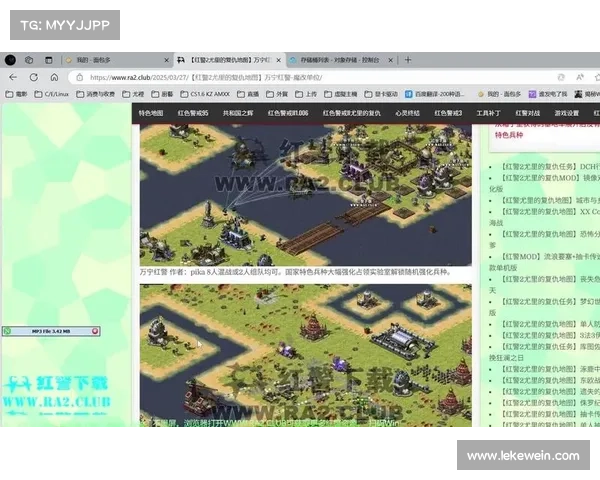Open the 红色警戒II1.006 nav menu
Viewport: 600px width, 480px height.
click(288, 113)
